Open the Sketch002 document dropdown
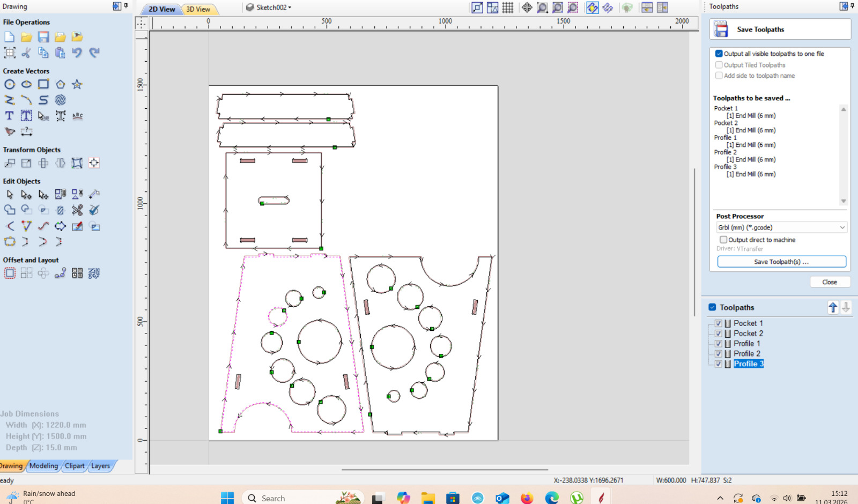 (x=269, y=8)
